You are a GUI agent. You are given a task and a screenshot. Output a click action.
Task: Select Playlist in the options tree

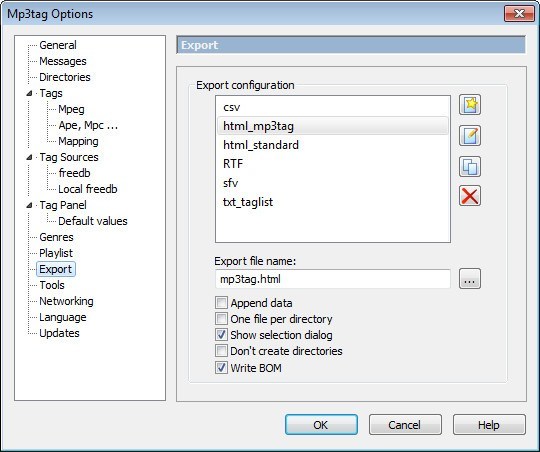pyautogui.click(x=56, y=253)
